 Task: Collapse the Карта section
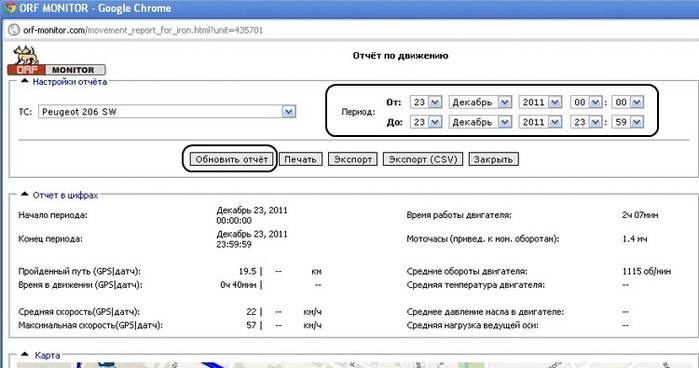tap(25, 355)
